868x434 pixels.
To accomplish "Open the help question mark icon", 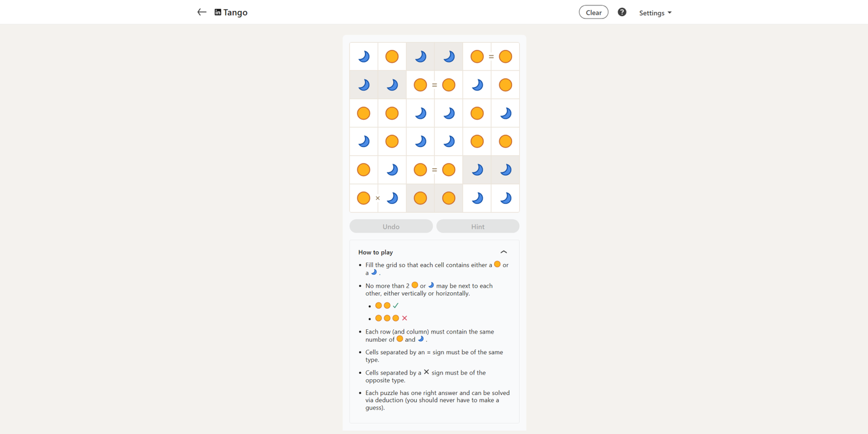I will coord(622,12).
